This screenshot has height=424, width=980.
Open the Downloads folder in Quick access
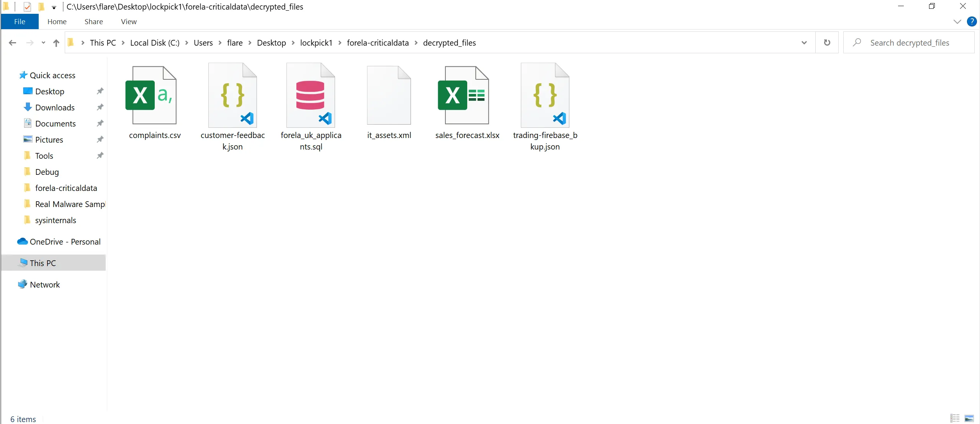(55, 108)
